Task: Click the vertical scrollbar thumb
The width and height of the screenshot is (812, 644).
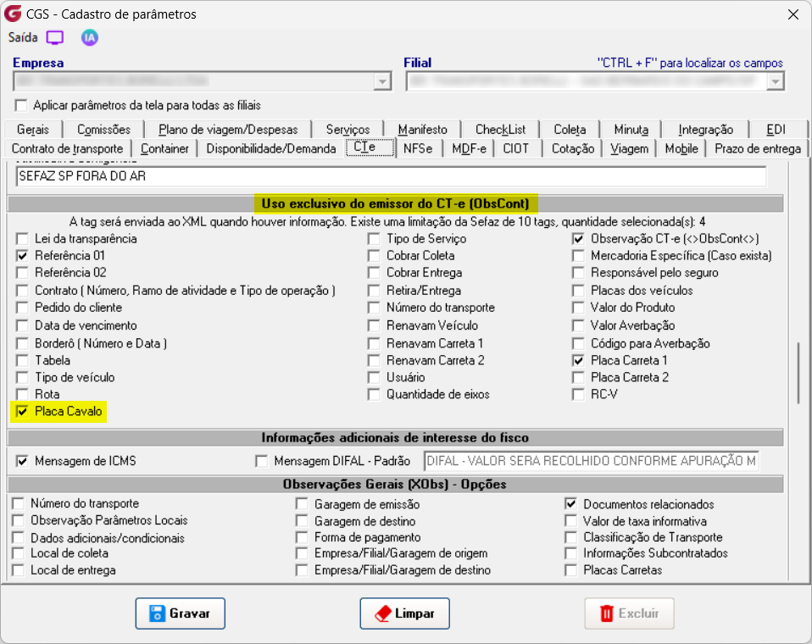Action: click(798, 372)
